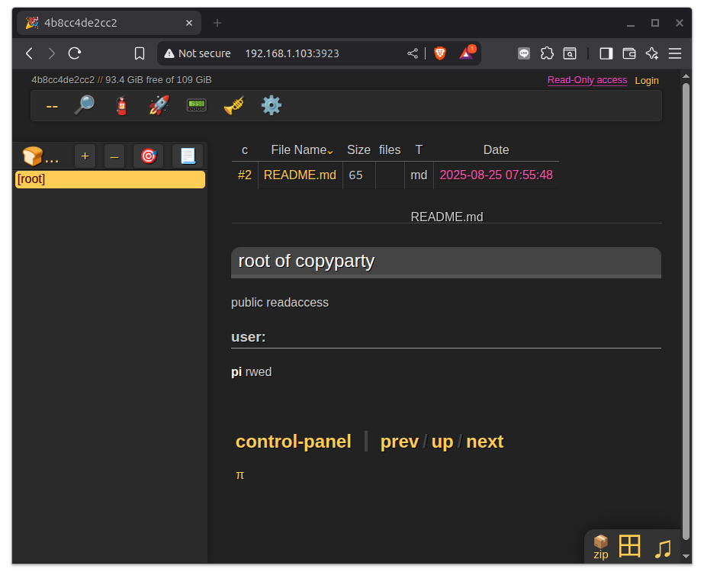This screenshot has height=588, width=704.
Task: Download as zip button
Action: (x=601, y=547)
